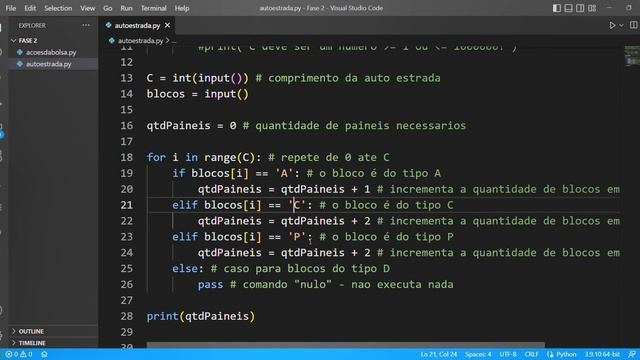Click line number 21 in the gutter
Viewport: 640px width, 360px height.
[x=127, y=205]
